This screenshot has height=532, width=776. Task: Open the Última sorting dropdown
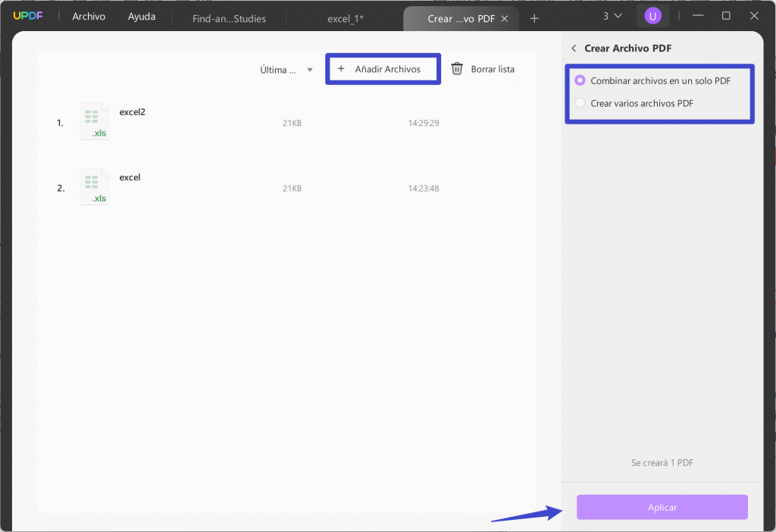284,69
